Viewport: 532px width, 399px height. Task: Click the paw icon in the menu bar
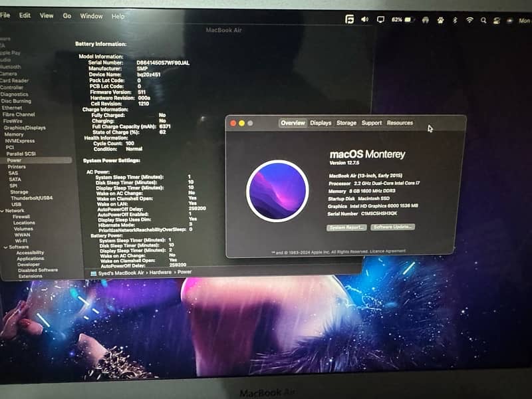pos(440,21)
